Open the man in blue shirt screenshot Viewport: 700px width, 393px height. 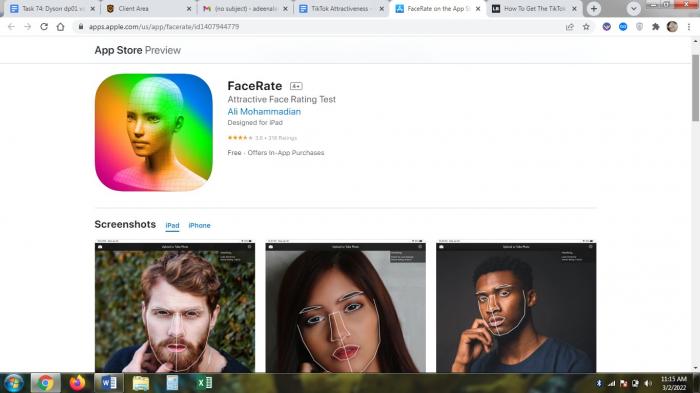click(516, 306)
